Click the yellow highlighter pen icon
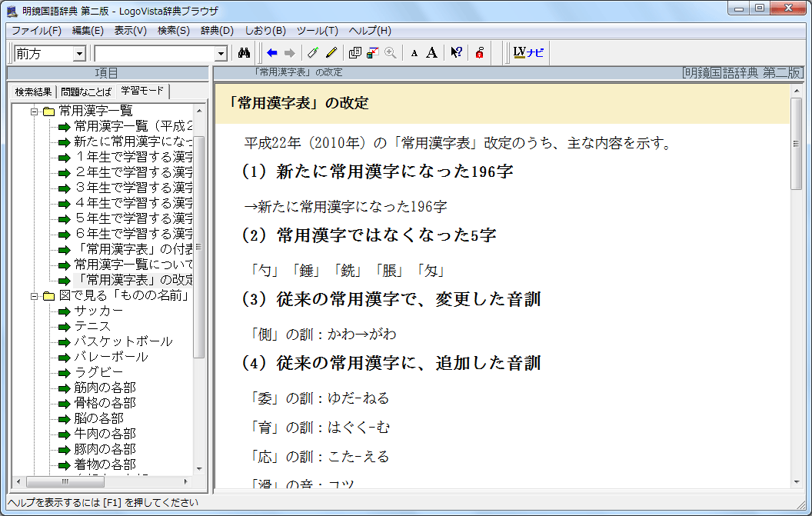The height and width of the screenshot is (516, 812). coord(331,53)
